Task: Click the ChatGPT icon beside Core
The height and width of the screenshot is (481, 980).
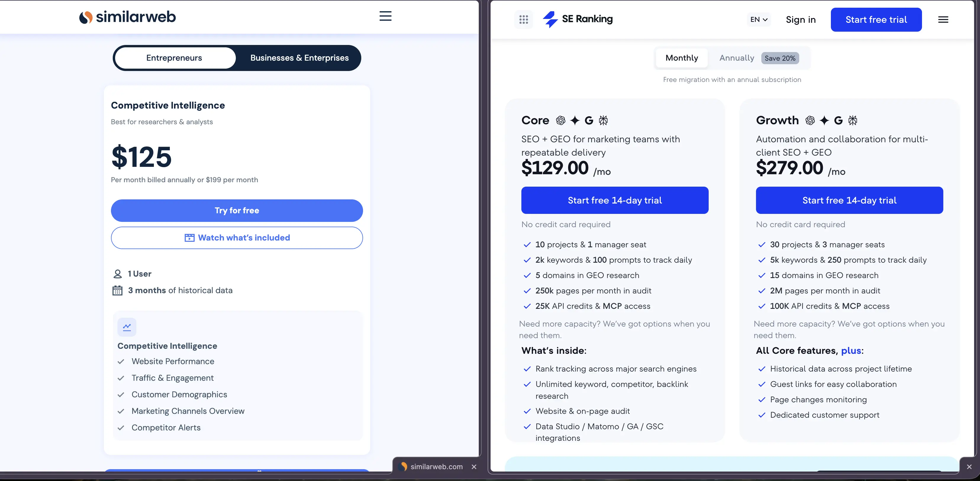Action: [x=560, y=120]
